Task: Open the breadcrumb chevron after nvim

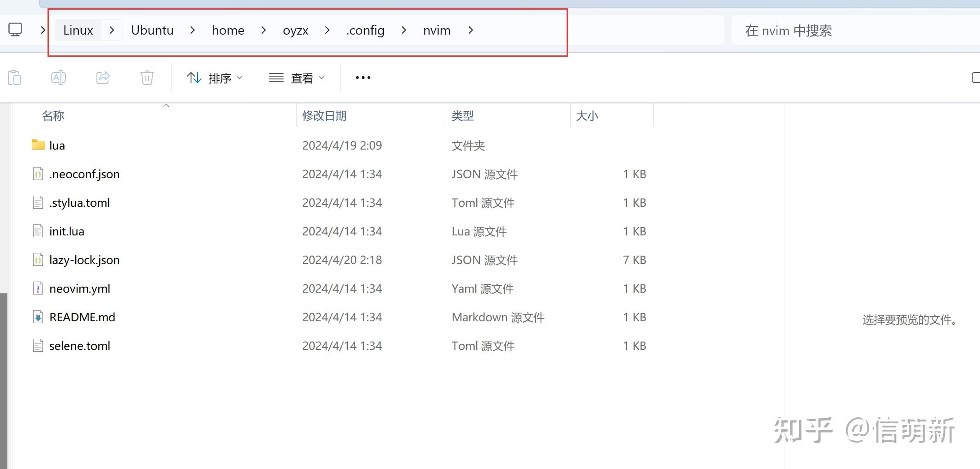Action: [471, 30]
